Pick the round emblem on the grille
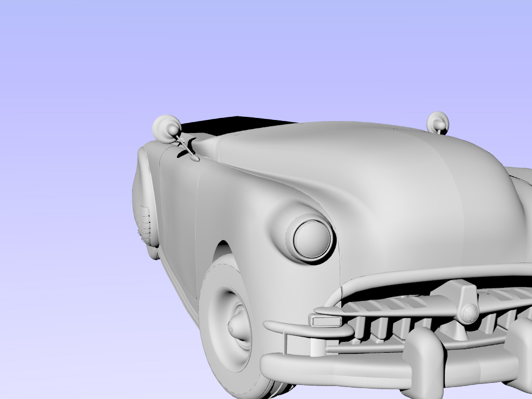This screenshot has width=532, height=399. tap(470, 313)
